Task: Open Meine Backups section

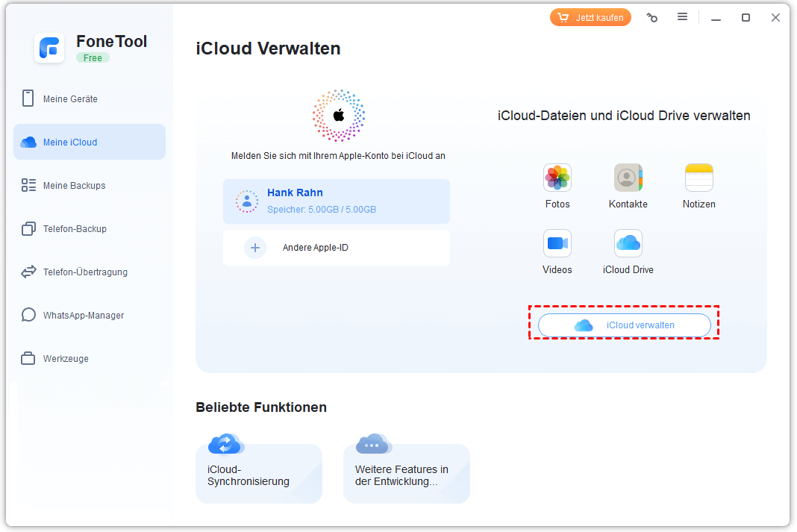Action: click(74, 186)
